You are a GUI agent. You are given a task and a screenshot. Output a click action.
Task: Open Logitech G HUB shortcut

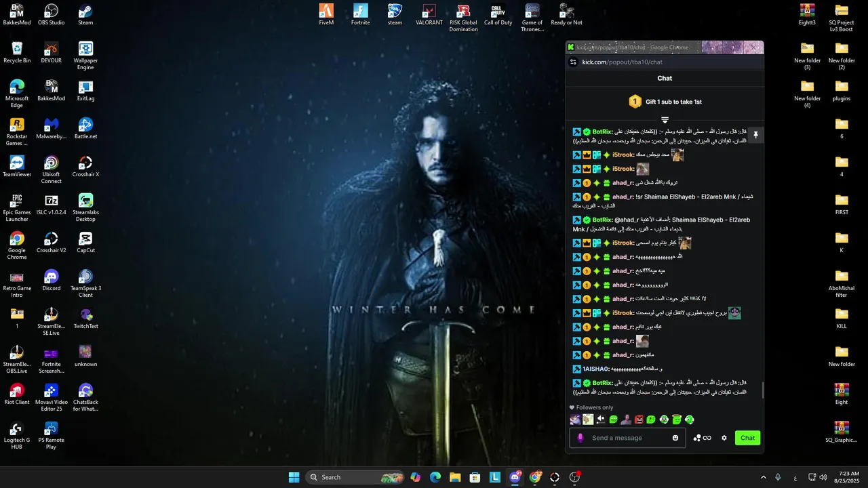click(x=17, y=436)
